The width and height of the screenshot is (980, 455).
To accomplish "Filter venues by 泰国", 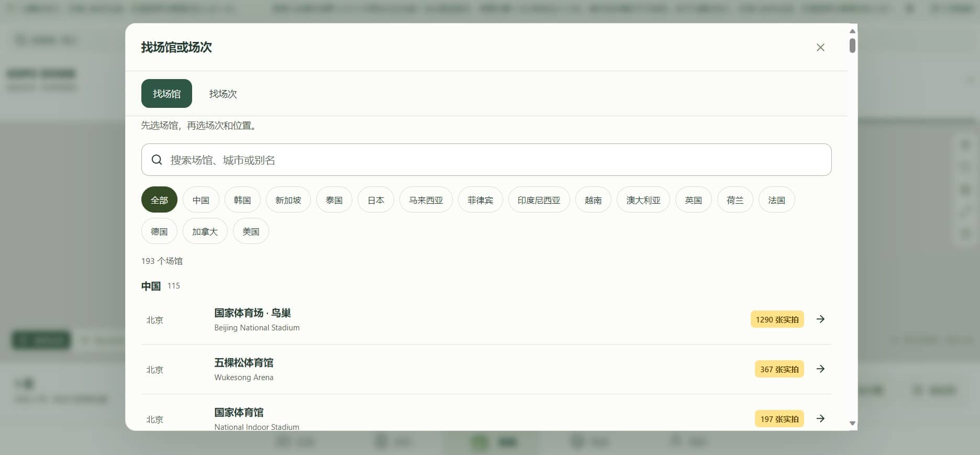I will tap(334, 200).
